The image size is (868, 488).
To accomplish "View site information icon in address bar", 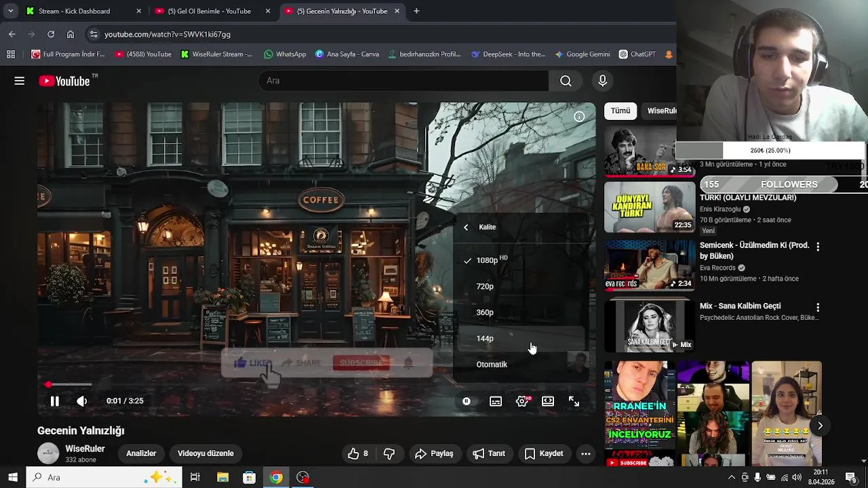I will 94,34.
